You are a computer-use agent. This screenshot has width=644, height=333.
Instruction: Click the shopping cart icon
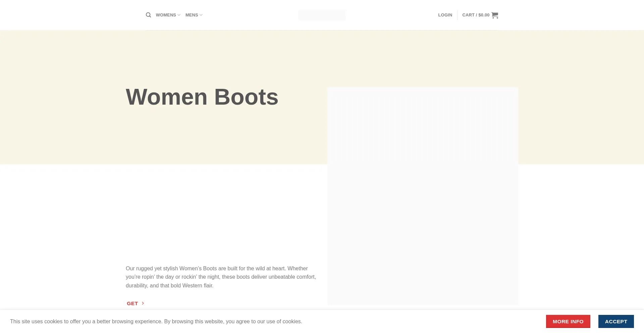tap(495, 15)
